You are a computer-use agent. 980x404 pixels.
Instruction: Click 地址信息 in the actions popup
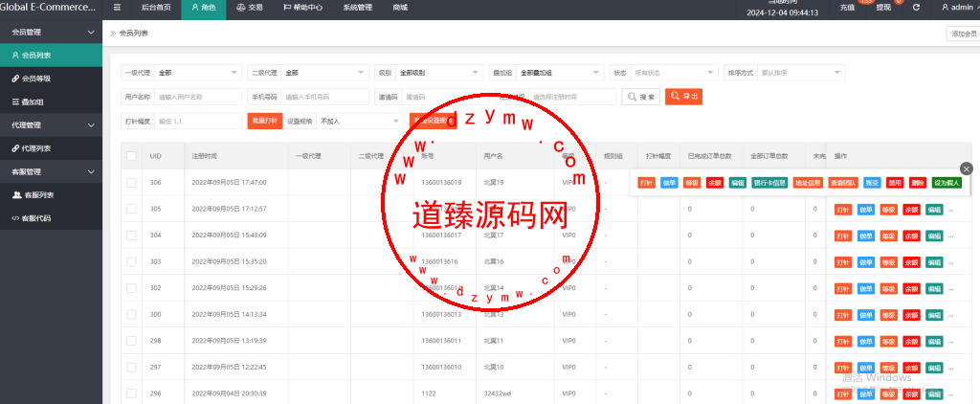(808, 183)
